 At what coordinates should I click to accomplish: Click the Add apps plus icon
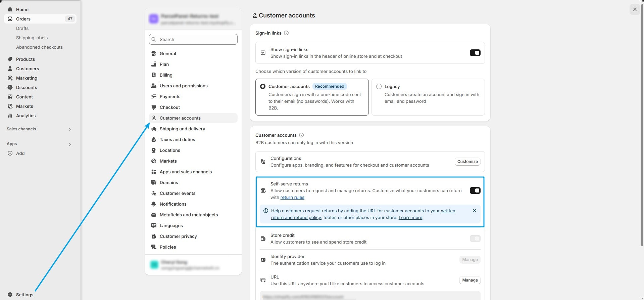(10, 153)
